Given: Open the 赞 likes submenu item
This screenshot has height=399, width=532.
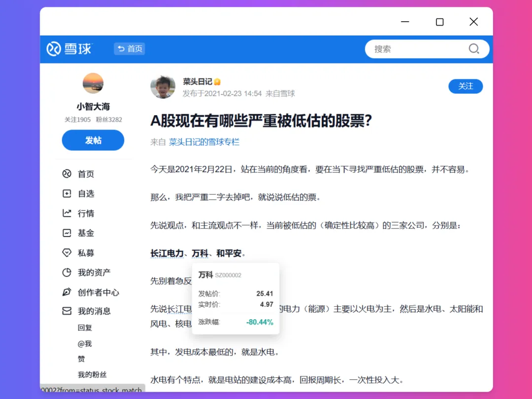Looking at the screenshot, I should pyautogui.click(x=81, y=359).
